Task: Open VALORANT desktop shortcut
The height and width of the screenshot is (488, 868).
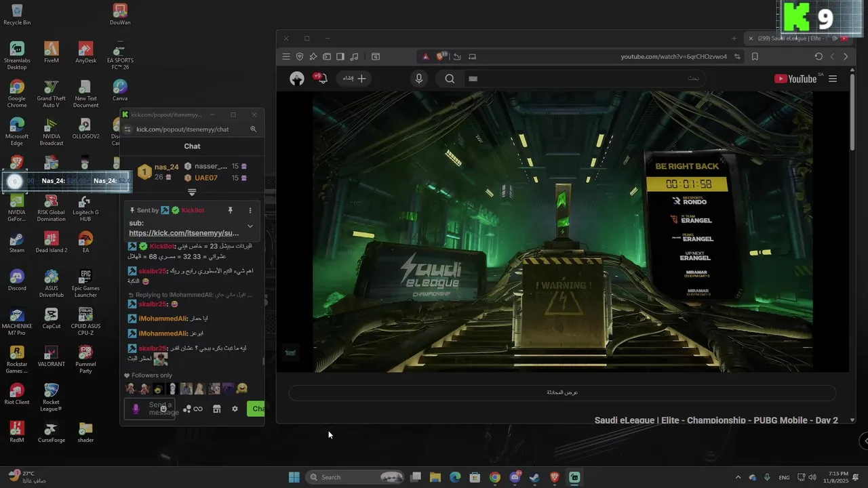Action: tap(52, 356)
